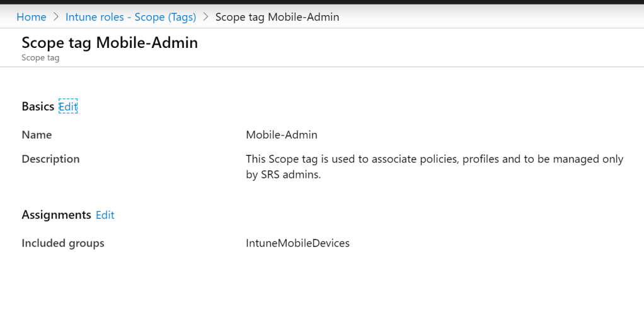Open Intune roles - Scope (Tags) breadcrumb
Screen dimensions: 644x312
[x=130, y=17]
